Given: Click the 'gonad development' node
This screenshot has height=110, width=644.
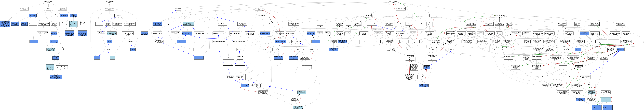Looking at the screenshot, I should [x=199, y=58].
